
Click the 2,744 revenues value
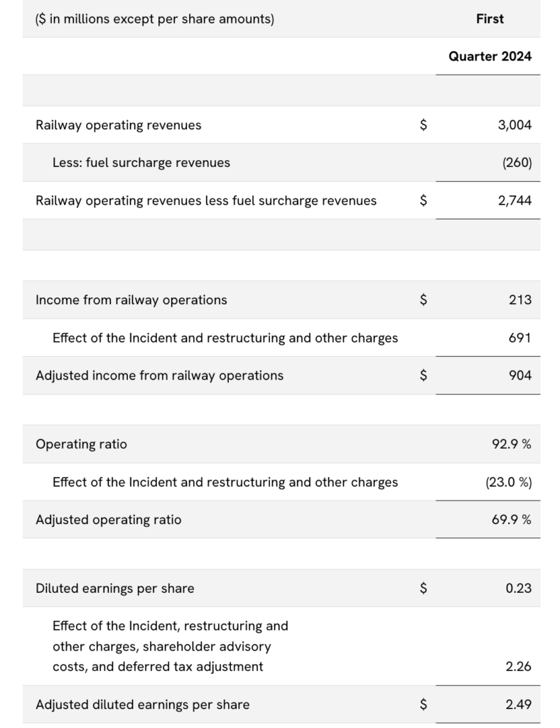[x=515, y=200]
